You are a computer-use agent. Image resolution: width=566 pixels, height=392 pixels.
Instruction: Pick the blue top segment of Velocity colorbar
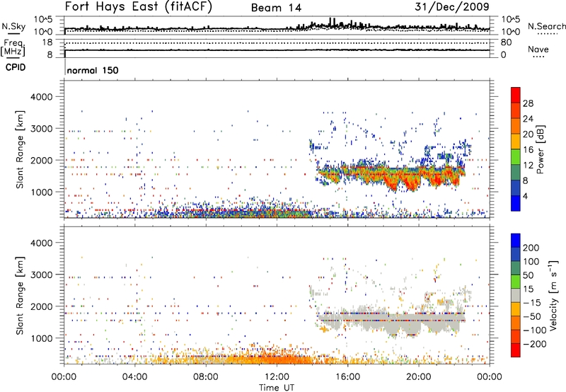pyautogui.click(x=516, y=241)
